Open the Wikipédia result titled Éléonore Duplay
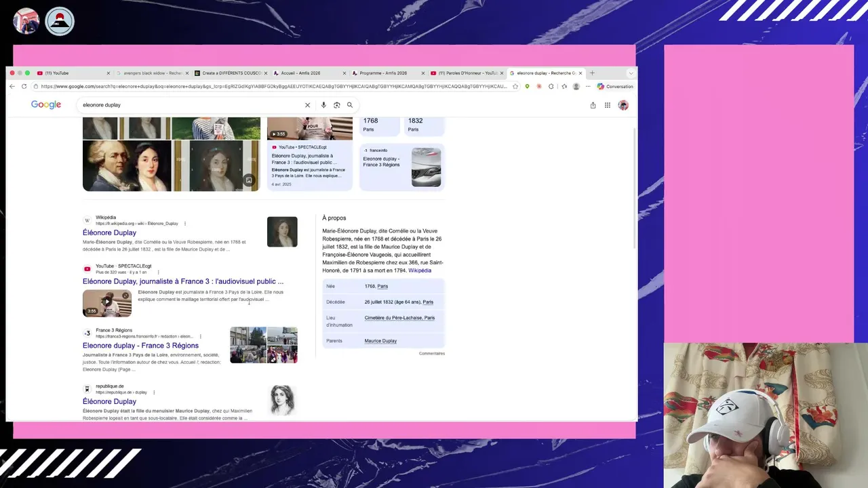Screen dimensions: 868x488 [x=109, y=232]
